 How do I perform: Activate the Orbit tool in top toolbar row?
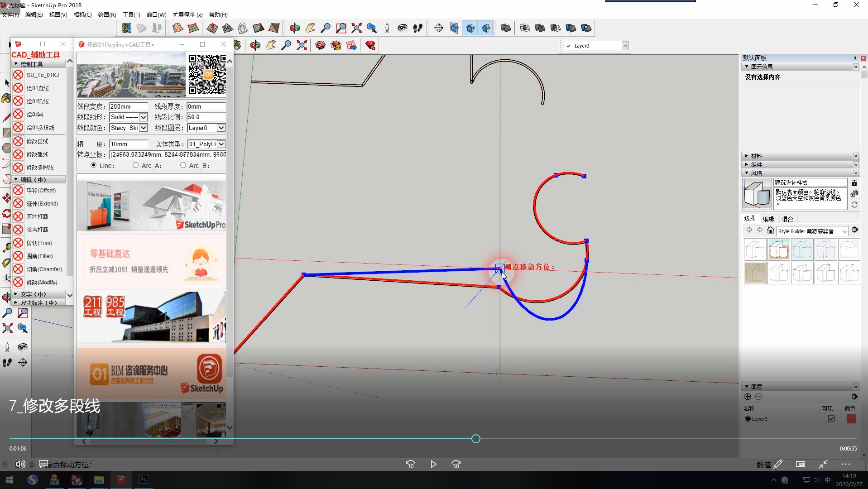pyautogui.click(x=295, y=28)
